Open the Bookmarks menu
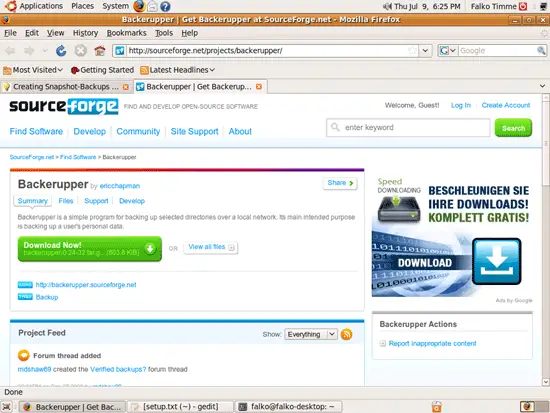The width and height of the screenshot is (550, 413). (x=127, y=33)
